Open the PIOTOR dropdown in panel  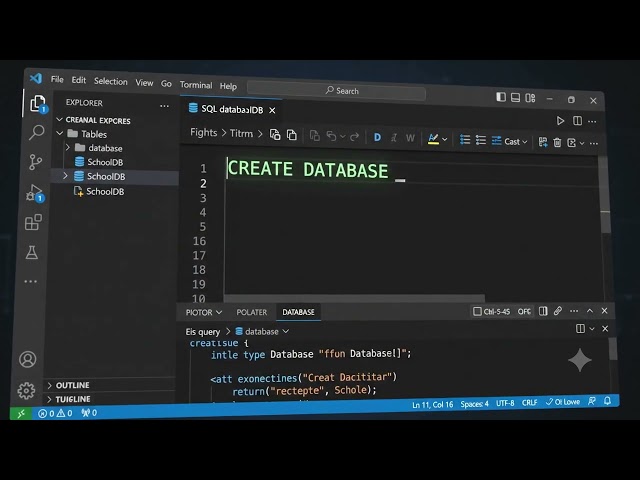coord(204,312)
